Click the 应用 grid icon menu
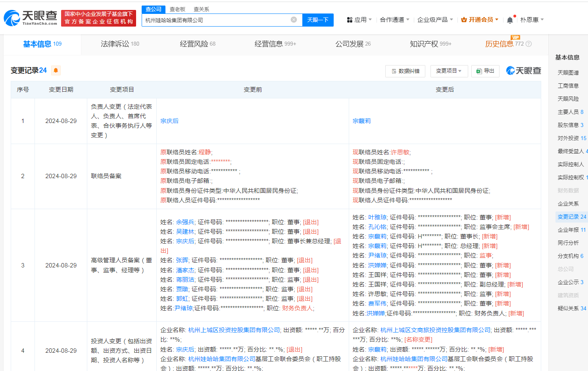Viewport: 588px width, 371px height. click(x=359, y=20)
